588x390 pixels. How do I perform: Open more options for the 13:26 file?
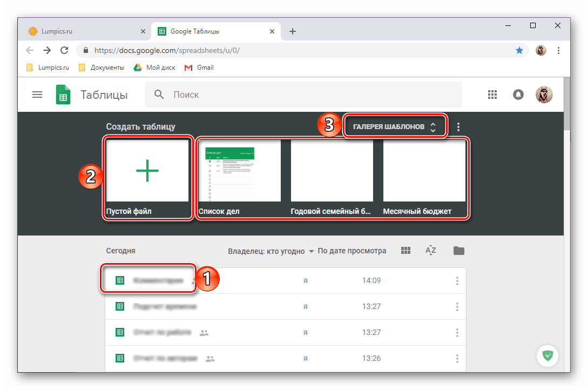pyautogui.click(x=457, y=359)
